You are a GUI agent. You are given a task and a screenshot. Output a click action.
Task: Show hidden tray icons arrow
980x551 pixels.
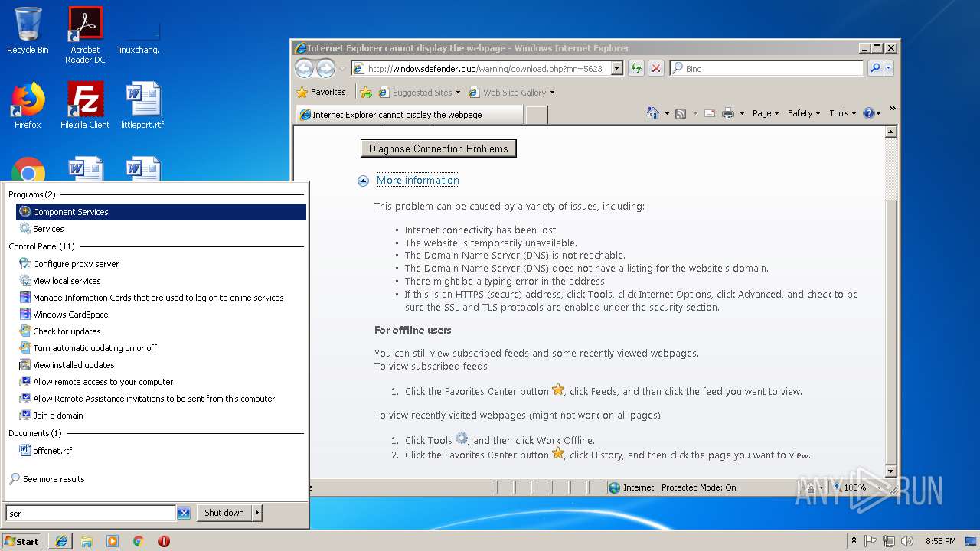click(x=854, y=541)
